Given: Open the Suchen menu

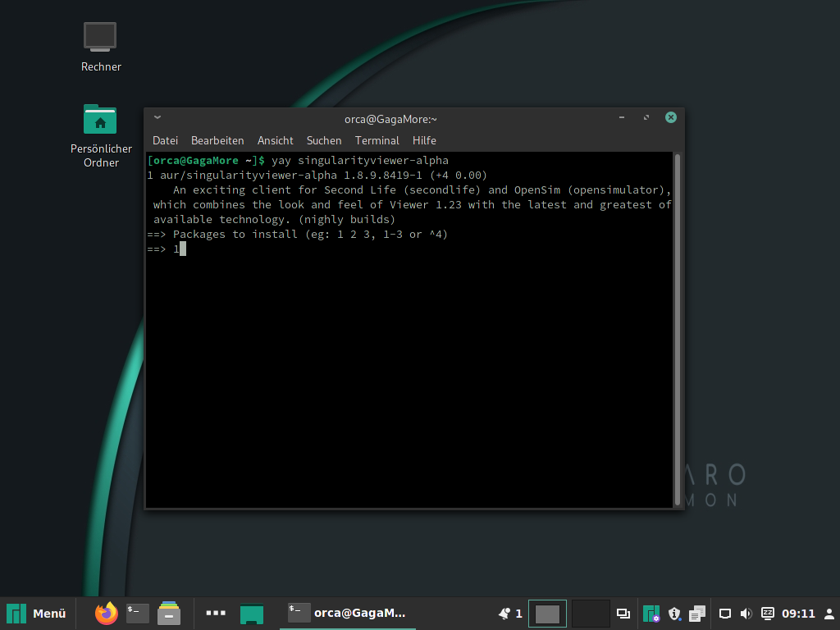Looking at the screenshot, I should coord(323,140).
